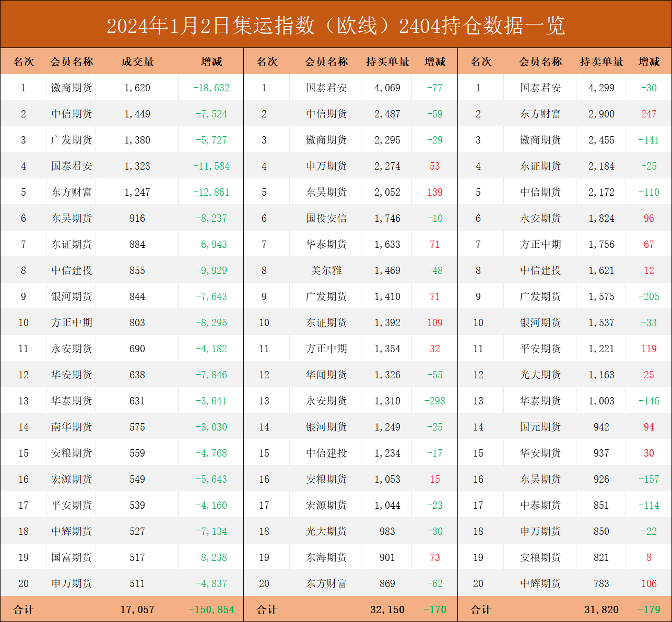Select 美尔雅 member name
The width and height of the screenshot is (672, 622).
(326, 270)
